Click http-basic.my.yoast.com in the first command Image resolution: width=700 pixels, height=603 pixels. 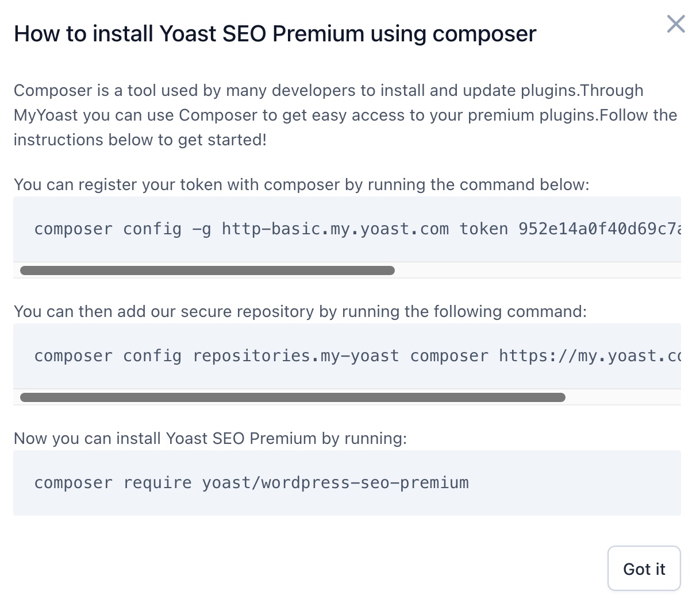click(335, 229)
